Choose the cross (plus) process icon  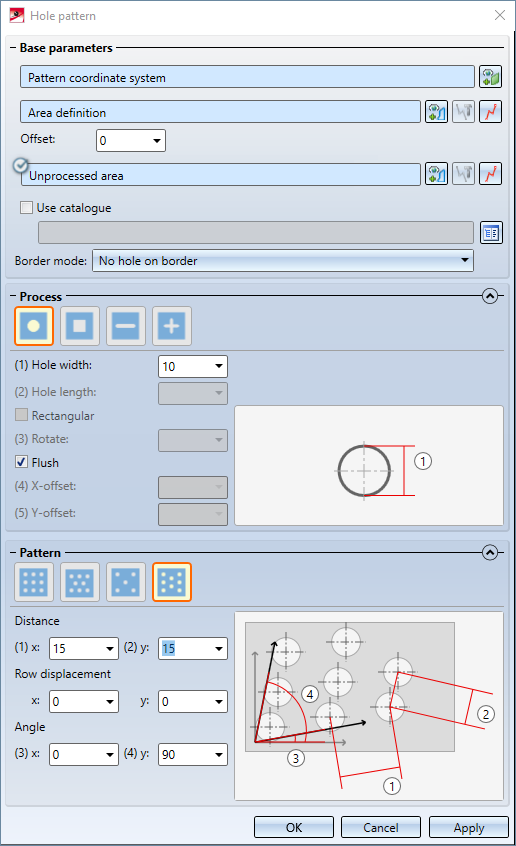point(172,326)
